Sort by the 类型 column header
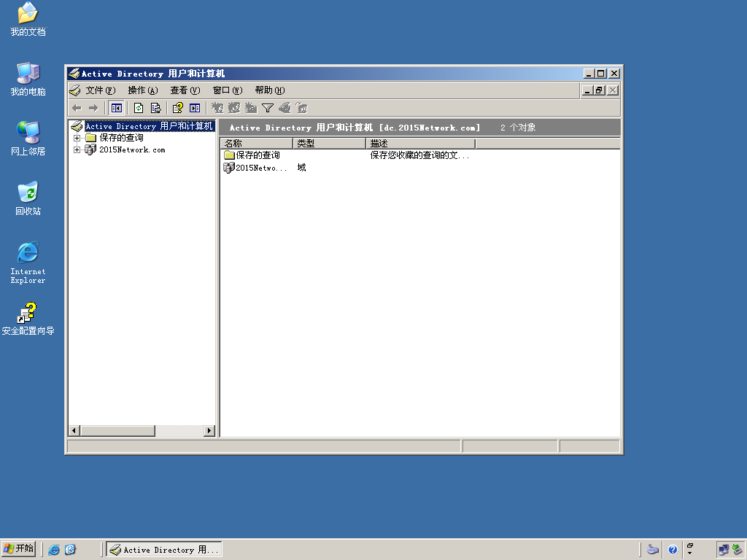Screen dimensions: 747x560 [329, 144]
